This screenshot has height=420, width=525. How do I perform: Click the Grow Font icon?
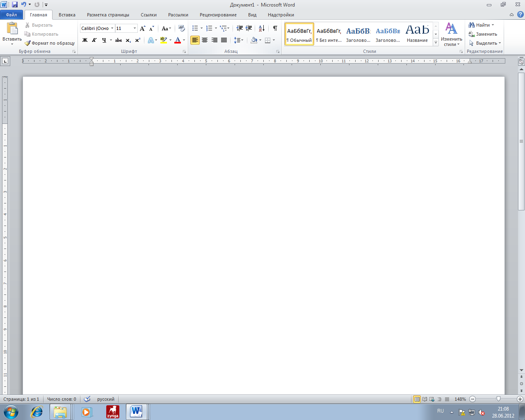(x=142, y=28)
